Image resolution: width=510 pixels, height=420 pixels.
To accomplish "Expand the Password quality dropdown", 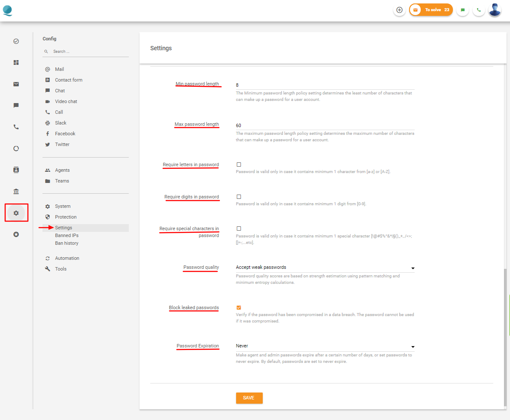I will coord(325,268).
